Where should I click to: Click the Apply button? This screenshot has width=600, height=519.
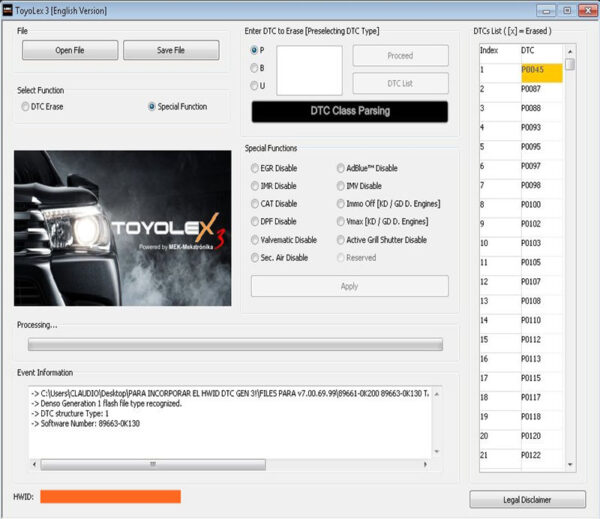[350, 286]
